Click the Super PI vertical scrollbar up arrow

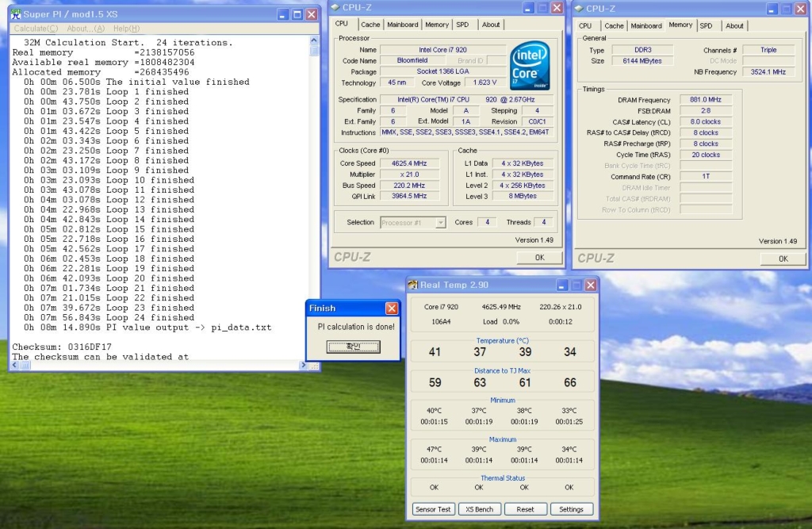(314, 40)
